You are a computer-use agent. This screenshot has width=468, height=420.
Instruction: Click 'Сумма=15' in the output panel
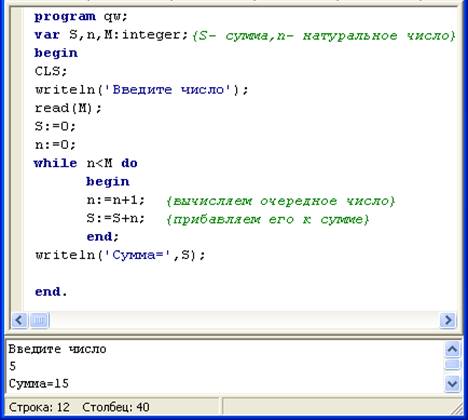point(39,384)
